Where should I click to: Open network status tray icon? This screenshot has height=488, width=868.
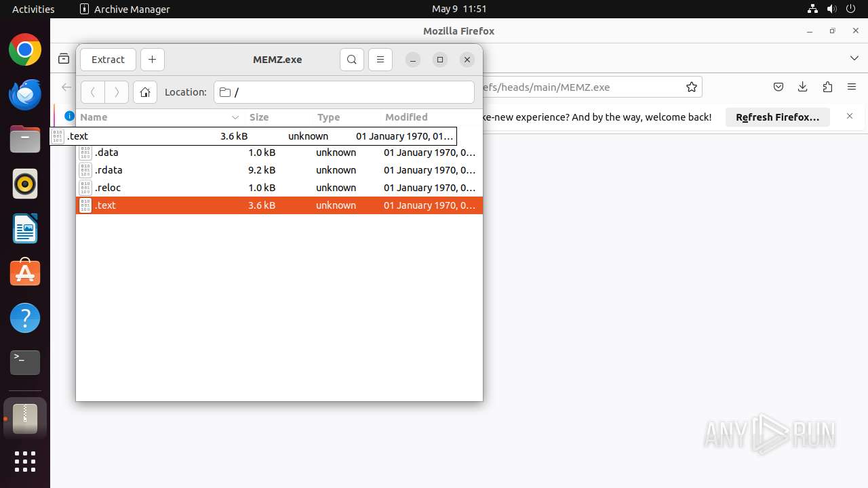click(x=813, y=9)
